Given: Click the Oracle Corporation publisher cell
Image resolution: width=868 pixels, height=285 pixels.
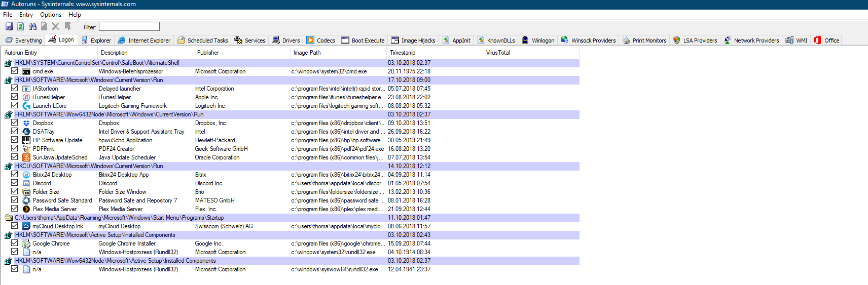Looking at the screenshot, I should click(217, 157).
